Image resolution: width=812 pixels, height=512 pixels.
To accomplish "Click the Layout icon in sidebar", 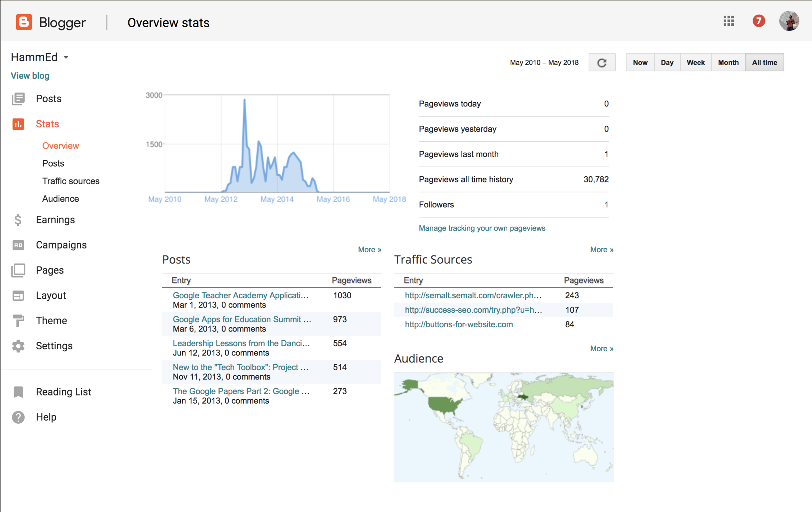I will pos(18,295).
